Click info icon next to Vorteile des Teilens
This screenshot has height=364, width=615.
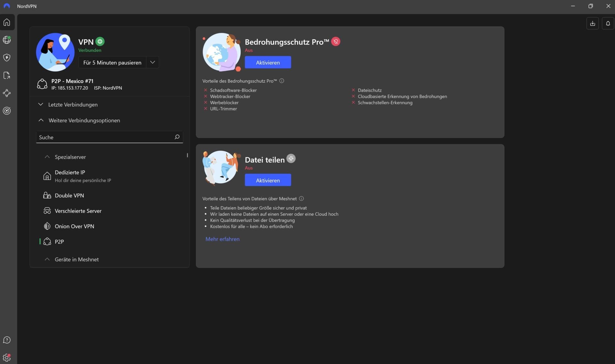point(301,199)
